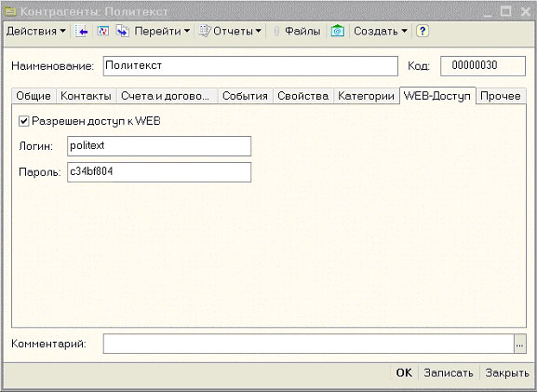Switch to the Контакты tab
The width and height of the screenshot is (537, 392).
tap(86, 96)
